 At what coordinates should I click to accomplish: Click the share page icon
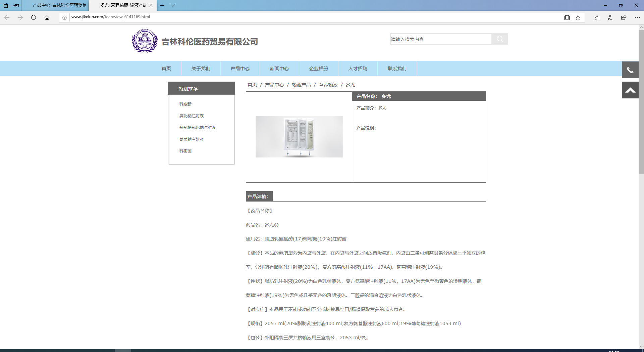point(624,17)
